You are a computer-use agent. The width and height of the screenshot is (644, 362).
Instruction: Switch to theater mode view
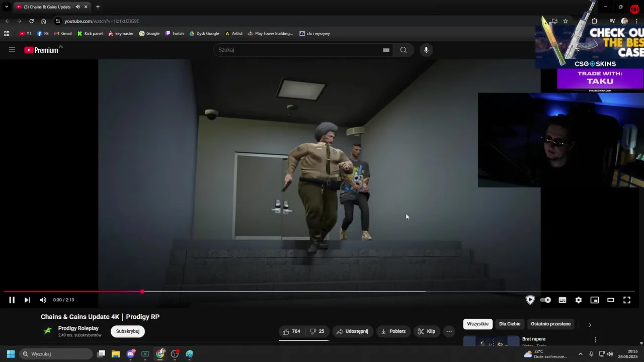click(611, 300)
